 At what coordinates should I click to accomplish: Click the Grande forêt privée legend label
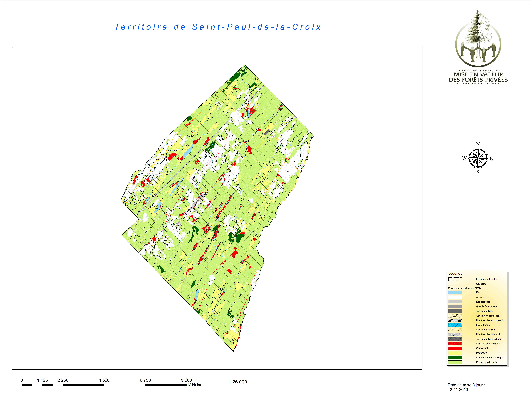click(486, 306)
